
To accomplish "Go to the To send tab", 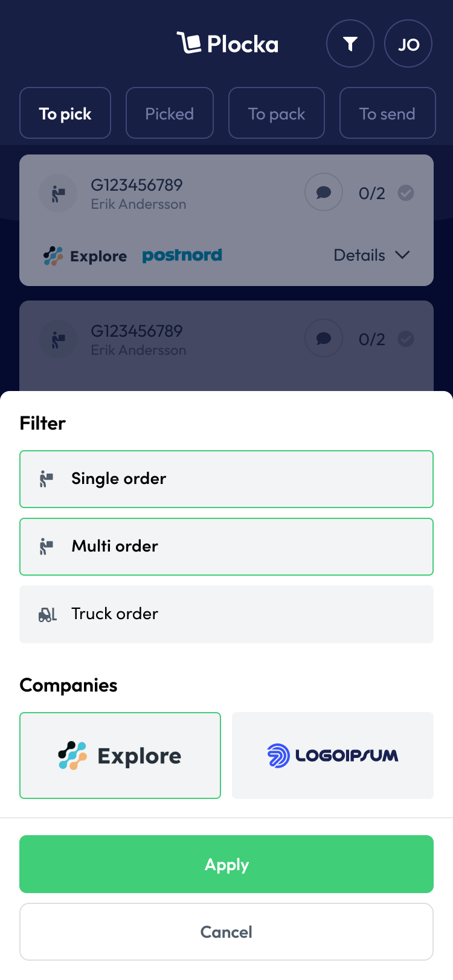I will (387, 113).
